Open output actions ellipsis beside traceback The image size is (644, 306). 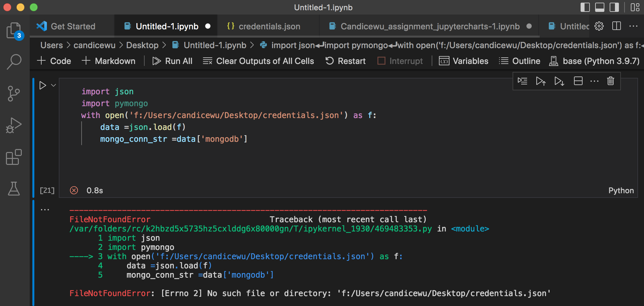point(45,209)
